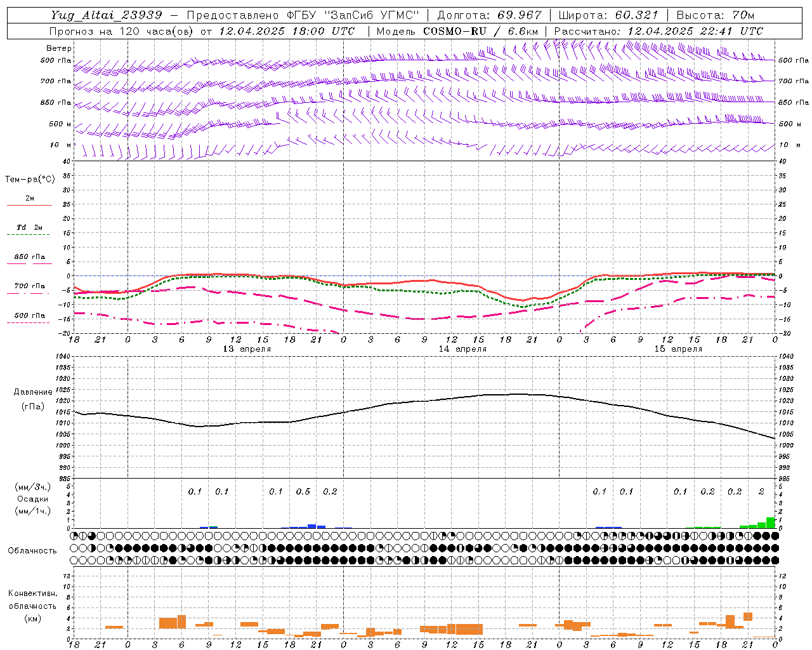The image size is (812, 650).
Task: Click the forecast length text Прогноз на 120 часа(ов)
Action: (x=122, y=31)
